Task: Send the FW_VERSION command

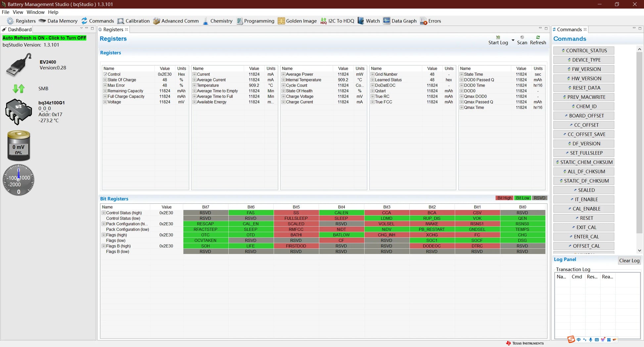Action: click(x=584, y=69)
